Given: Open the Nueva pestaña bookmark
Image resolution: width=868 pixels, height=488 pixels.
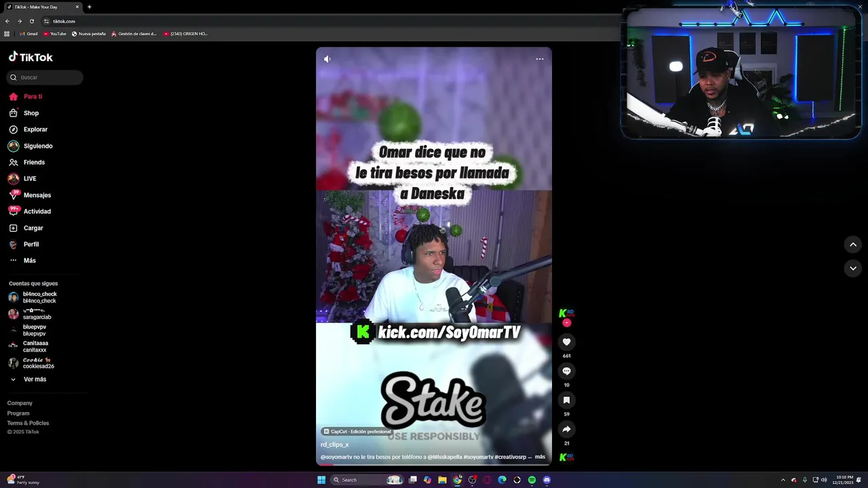Looking at the screenshot, I should click(89, 33).
